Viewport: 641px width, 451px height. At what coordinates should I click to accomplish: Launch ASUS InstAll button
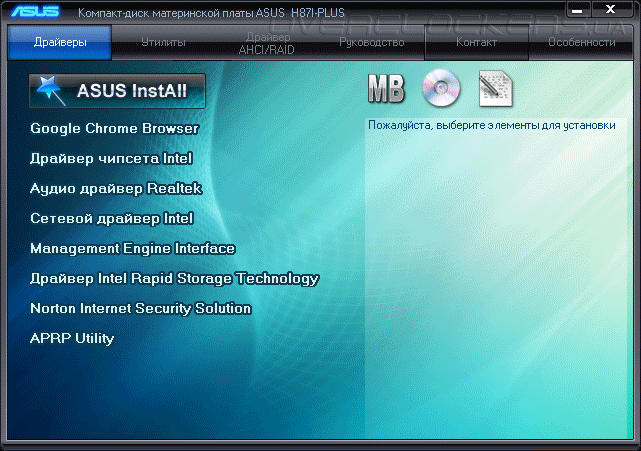(117, 91)
